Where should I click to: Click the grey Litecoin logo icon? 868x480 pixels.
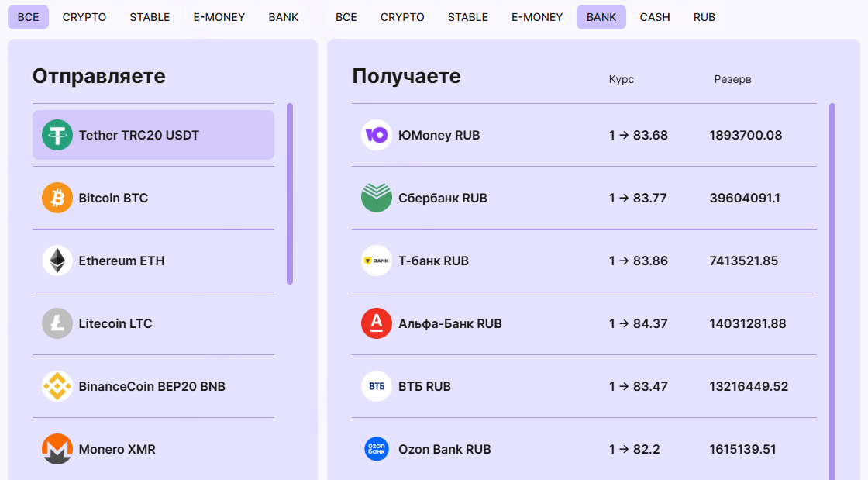point(57,323)
